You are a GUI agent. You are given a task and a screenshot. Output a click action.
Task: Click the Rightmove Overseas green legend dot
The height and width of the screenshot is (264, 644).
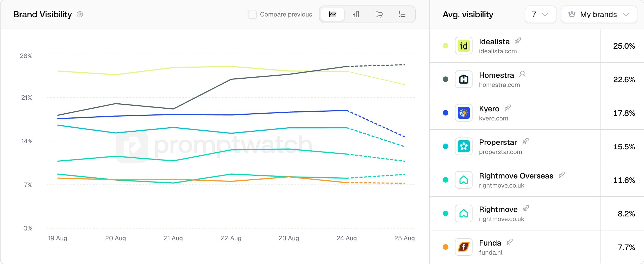446,180
